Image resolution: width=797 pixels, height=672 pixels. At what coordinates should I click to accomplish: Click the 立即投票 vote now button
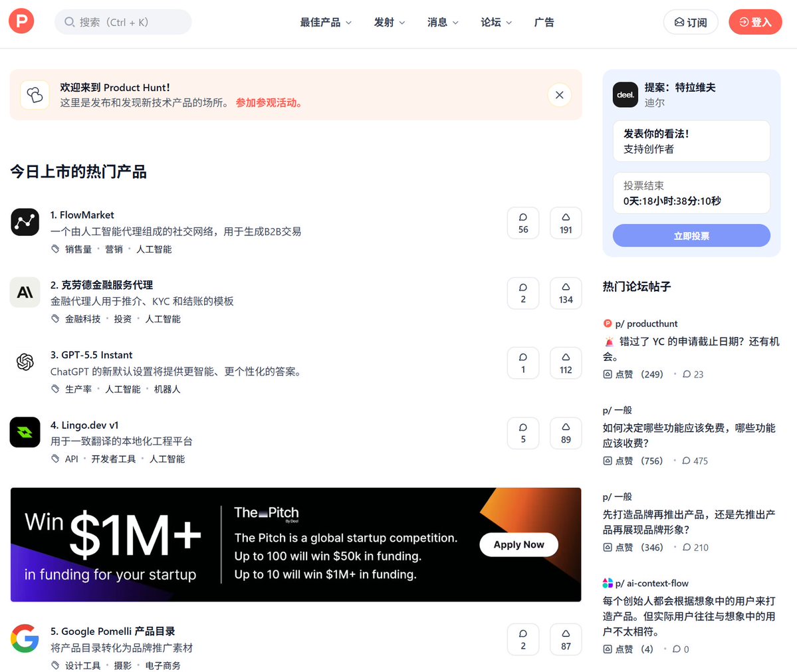[x=691, y=236]
